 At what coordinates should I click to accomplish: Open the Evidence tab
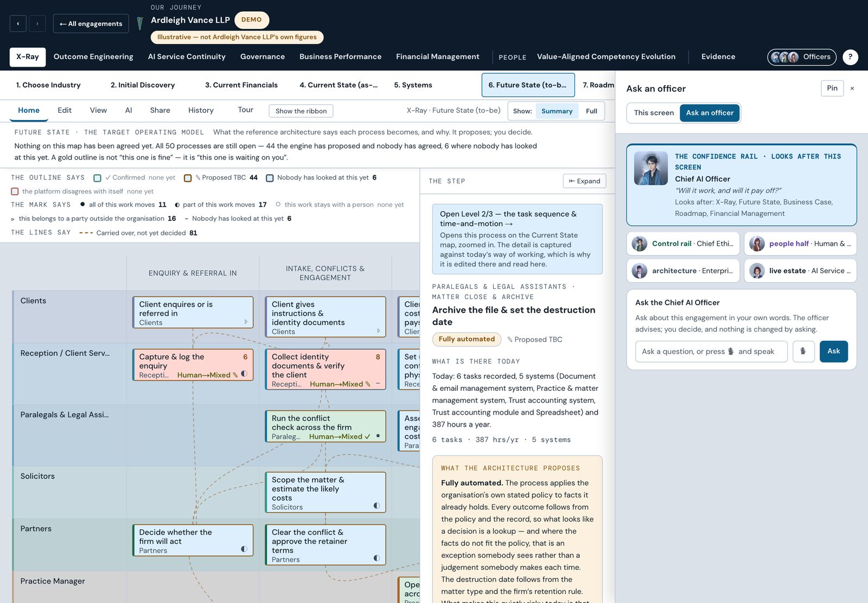tap(718, 57)
